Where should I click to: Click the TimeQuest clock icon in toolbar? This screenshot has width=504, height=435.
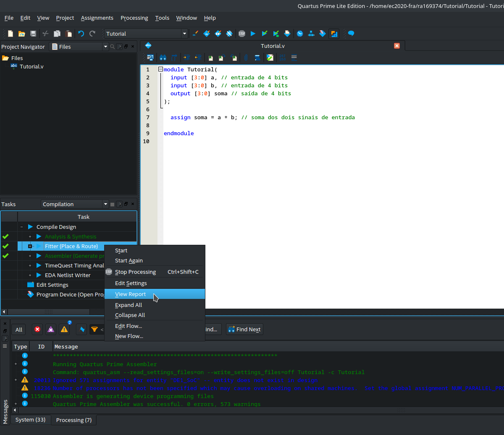(x=300, y=34)
